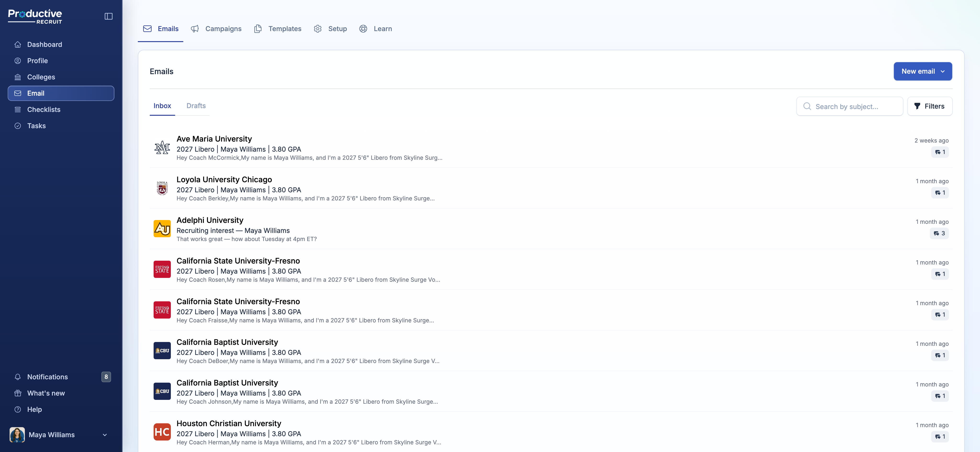The height and width of the screenshot is (452, 980).
Task: Open the Dashboard home icon
Action: click(17, 44)
